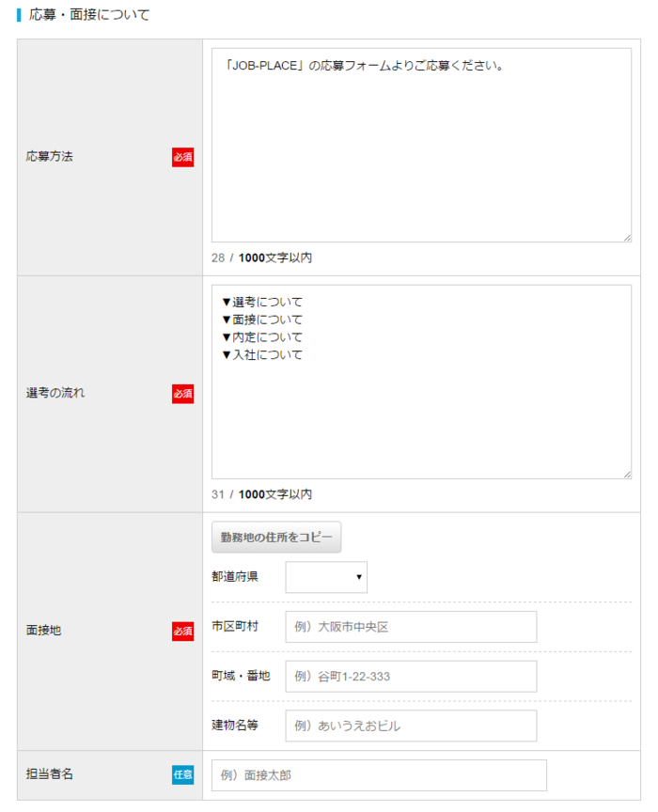
Task: Click the 担当者名 row label
Action: (x=50, y=774)
